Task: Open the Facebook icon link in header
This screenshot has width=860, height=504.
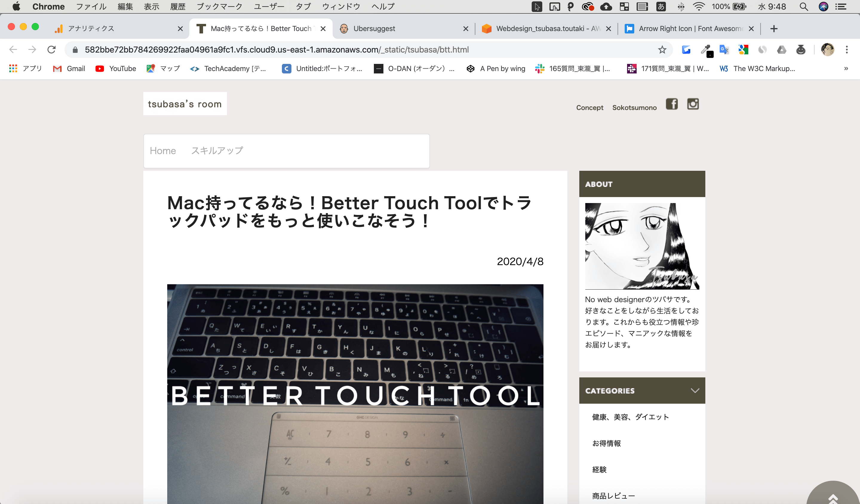Action: (x=672, y=104)
